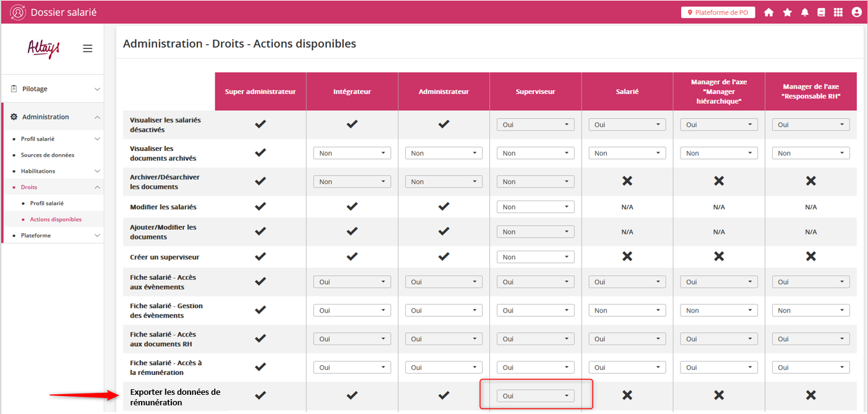Image resolution: width=868 pixels, height=414 pixels.
Task: Open Salarié dropdown for Visualiser les salariés désactivés
Action: tap(627, 125)
